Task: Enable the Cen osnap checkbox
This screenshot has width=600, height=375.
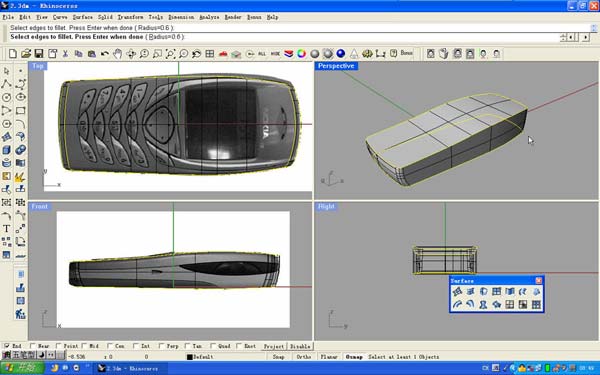Action: click(x=110, y=346)
